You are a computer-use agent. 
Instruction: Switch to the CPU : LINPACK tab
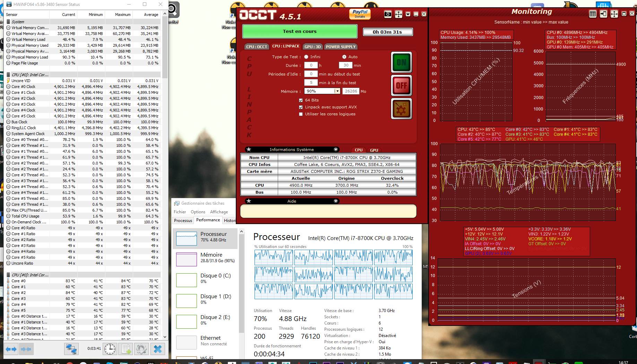[286, 46]
